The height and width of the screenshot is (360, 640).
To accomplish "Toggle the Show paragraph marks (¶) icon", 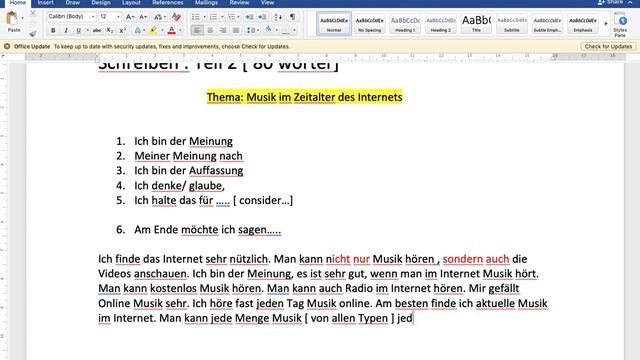I will [x=292, y=17].
